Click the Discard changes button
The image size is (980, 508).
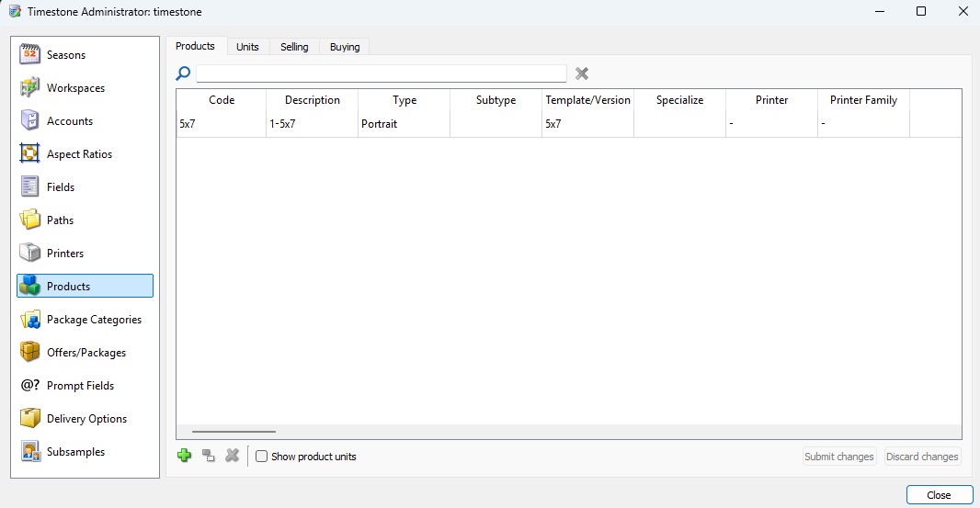tap(921, 457)
